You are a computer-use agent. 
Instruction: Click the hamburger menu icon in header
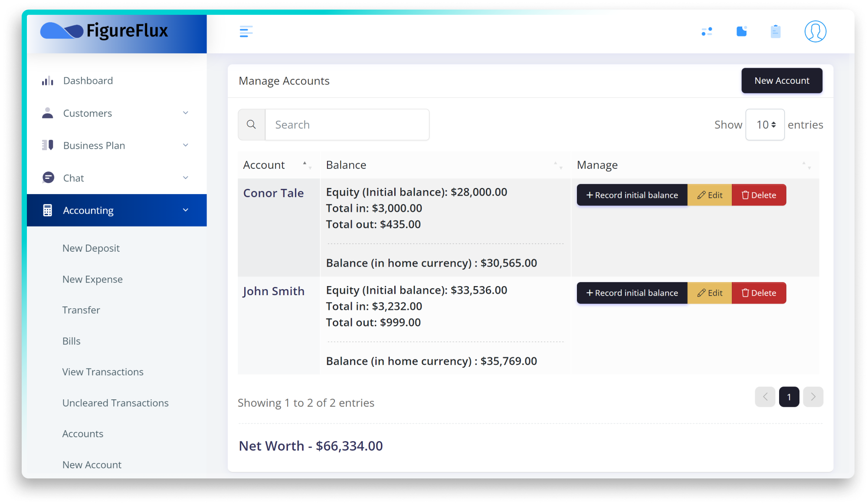[x=246, y=32]
